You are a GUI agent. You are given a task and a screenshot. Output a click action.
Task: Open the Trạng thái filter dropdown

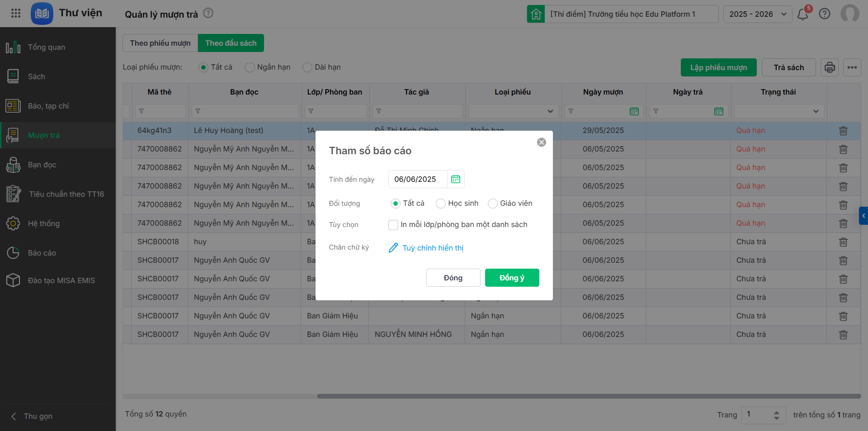[779, 111]
